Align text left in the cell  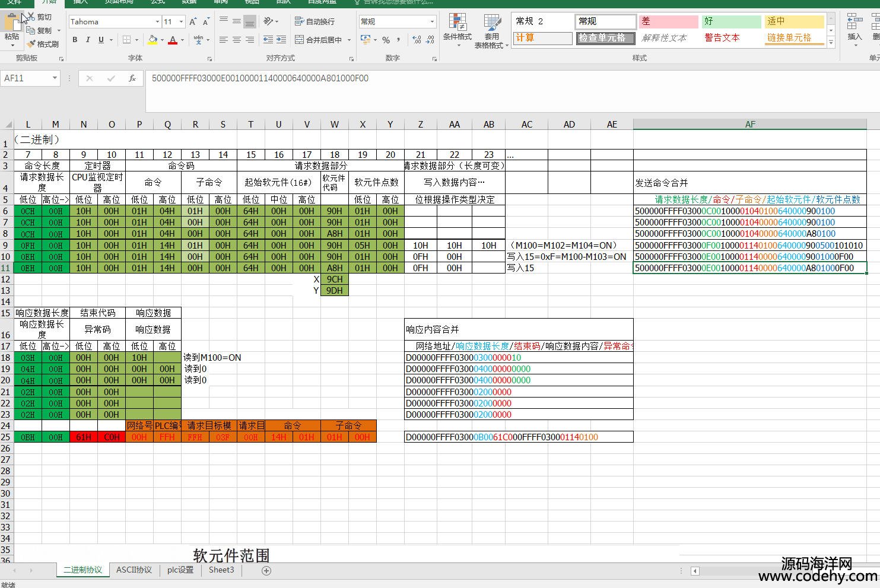(224, 40)
